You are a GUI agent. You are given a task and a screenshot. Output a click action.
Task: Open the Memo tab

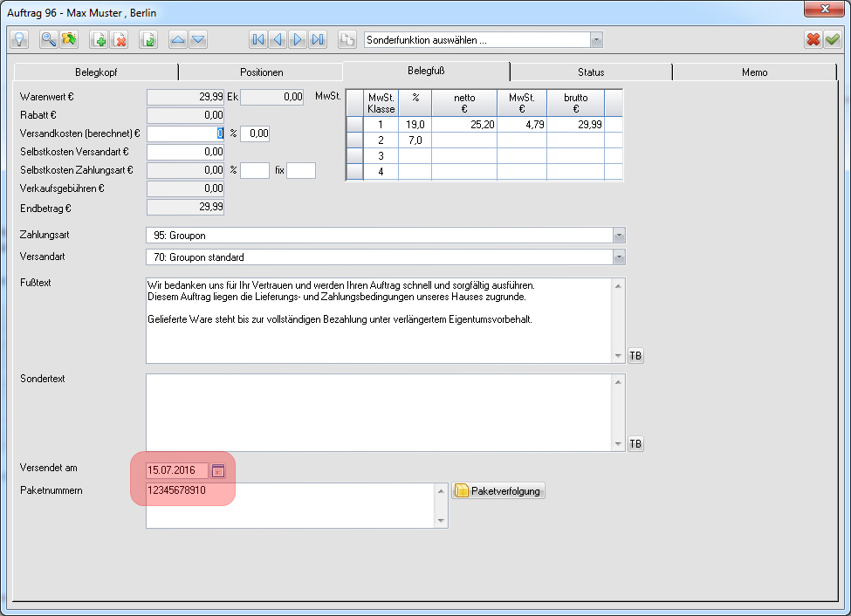pyautogui.click(x=754, y=72)
